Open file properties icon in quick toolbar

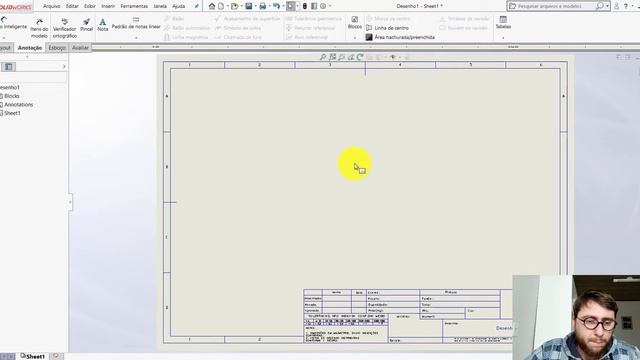pyautogui.click(x=314, y=6)
